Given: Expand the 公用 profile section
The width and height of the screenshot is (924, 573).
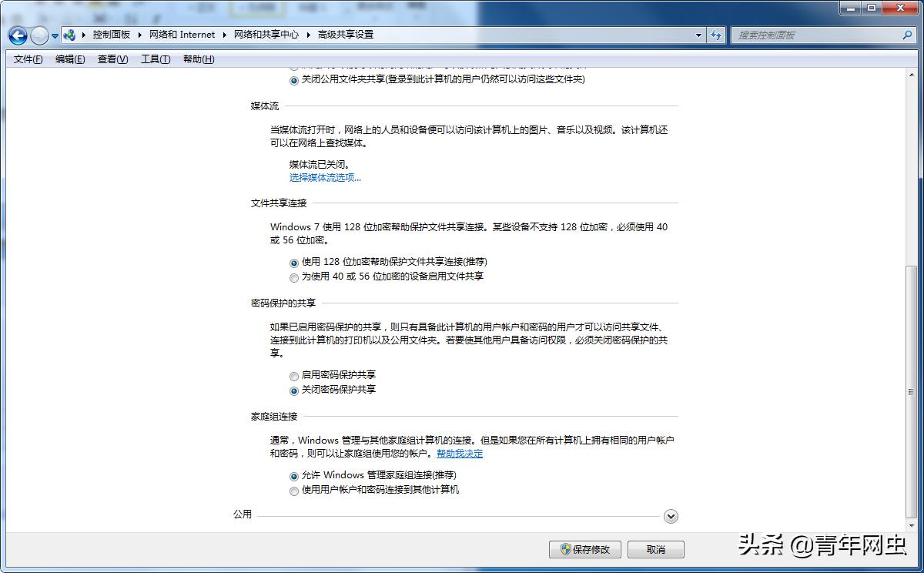Looking at the screenshot, I should click(x=671, y=516).
